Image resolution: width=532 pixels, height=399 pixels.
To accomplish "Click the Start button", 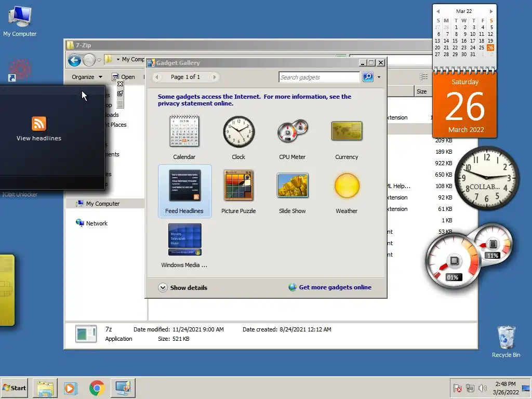I will coord(14,388).
